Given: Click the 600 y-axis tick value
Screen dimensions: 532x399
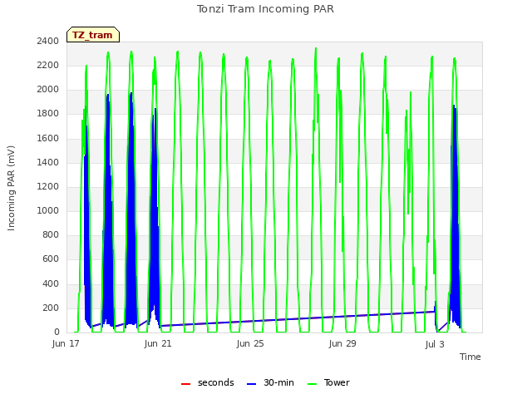Looking at the screenshot, I should click(51, 259).
